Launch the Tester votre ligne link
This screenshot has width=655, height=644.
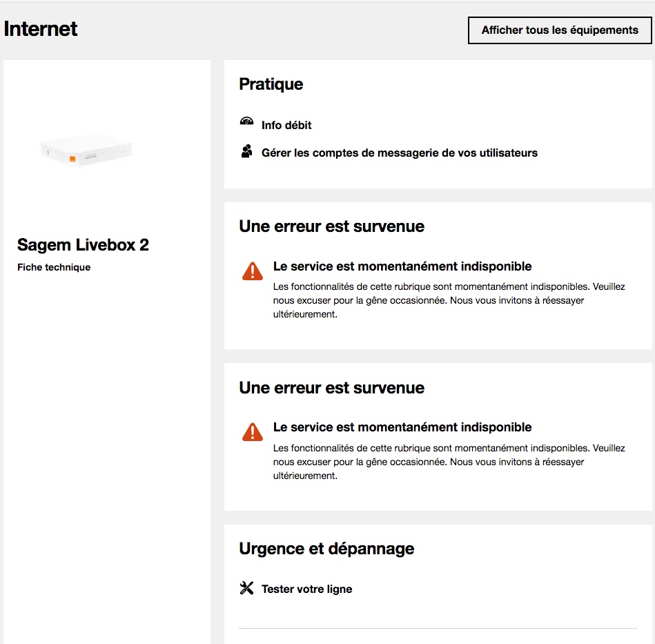[x=306, y=589]
